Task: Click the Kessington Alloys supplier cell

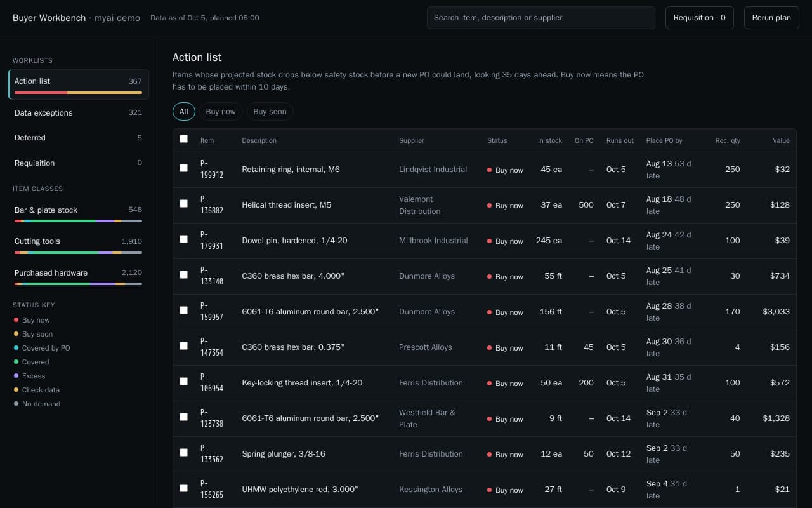Action: click(x=431, y=490)
